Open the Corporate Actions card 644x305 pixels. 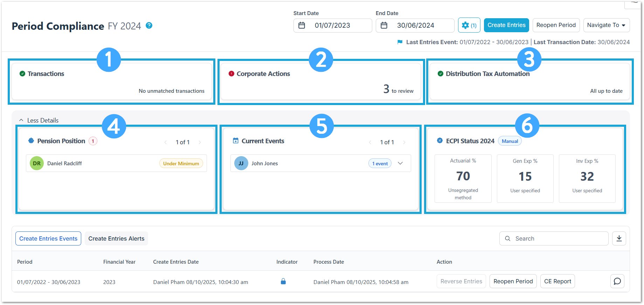point(320,82)
